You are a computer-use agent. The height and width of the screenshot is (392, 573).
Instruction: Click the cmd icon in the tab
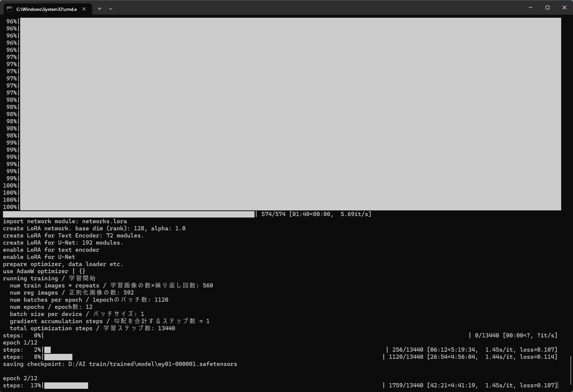tap(10, 9)
